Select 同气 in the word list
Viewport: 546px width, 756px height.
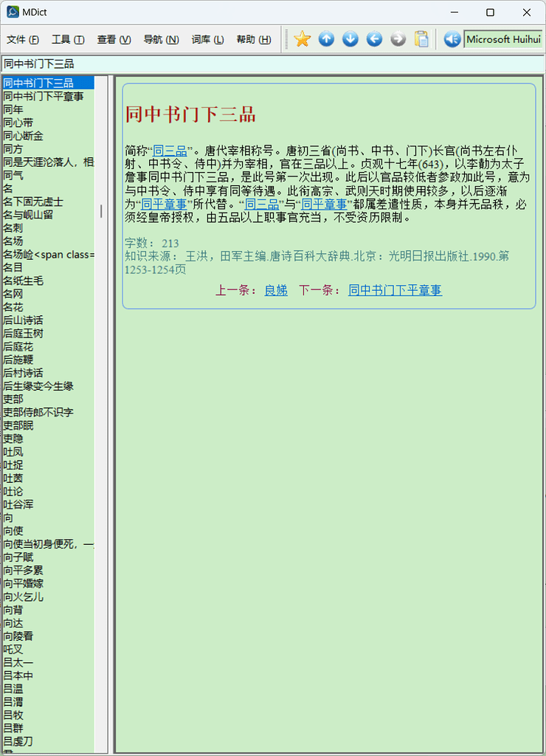(48, 175)
